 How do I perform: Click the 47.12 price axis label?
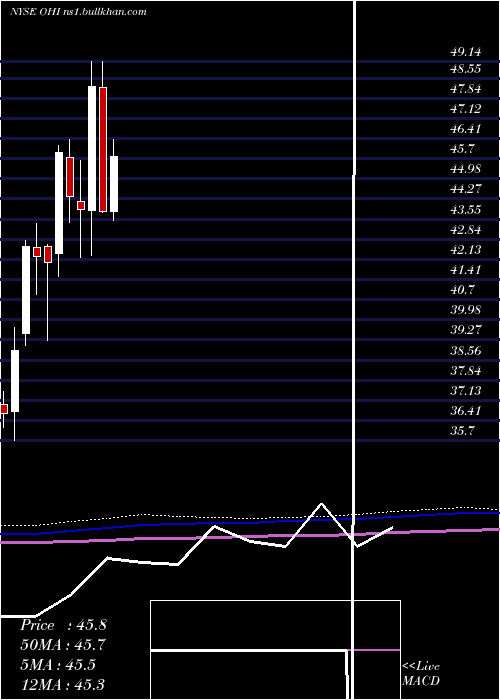(466, 108)
